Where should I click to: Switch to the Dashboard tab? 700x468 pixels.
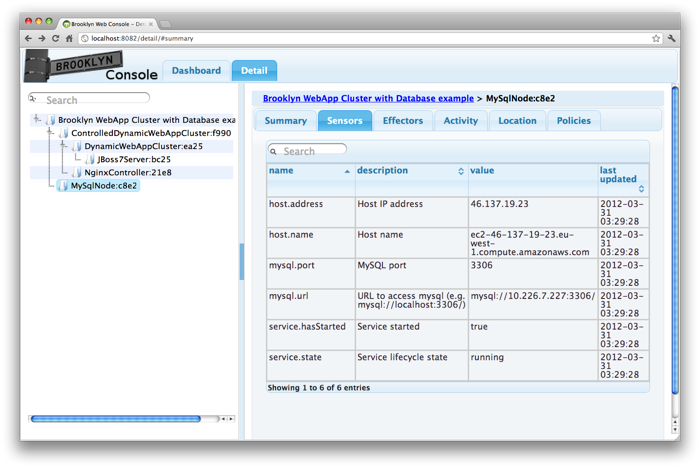click(x=196, y=71)
